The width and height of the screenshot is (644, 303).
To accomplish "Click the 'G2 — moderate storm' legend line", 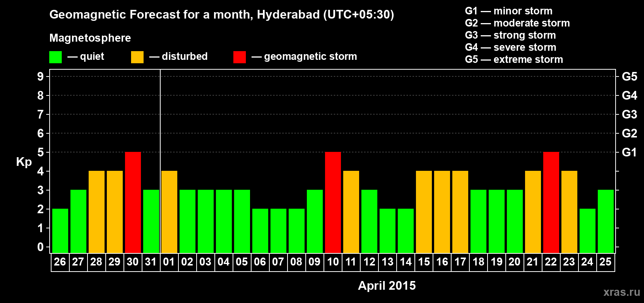I will [517, 23].
